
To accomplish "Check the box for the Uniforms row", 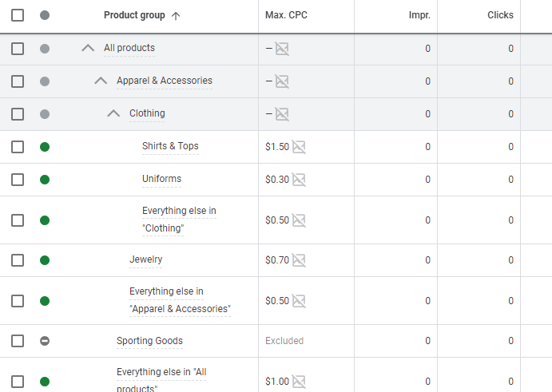I will (x=18, y=180).
